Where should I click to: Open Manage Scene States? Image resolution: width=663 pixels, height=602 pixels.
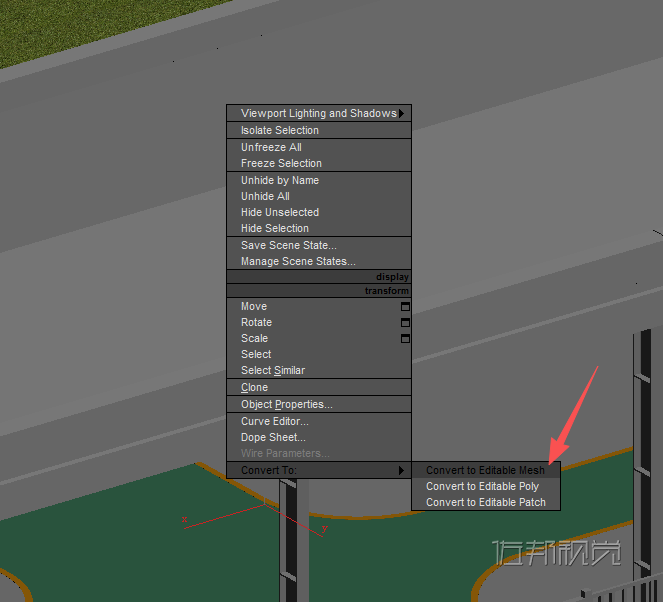(319, 261)
